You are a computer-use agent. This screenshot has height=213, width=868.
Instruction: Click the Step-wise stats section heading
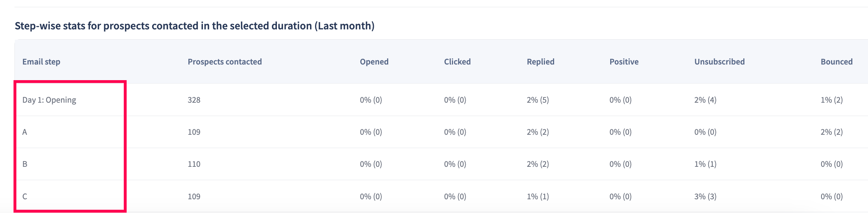(x=194, y=26)
